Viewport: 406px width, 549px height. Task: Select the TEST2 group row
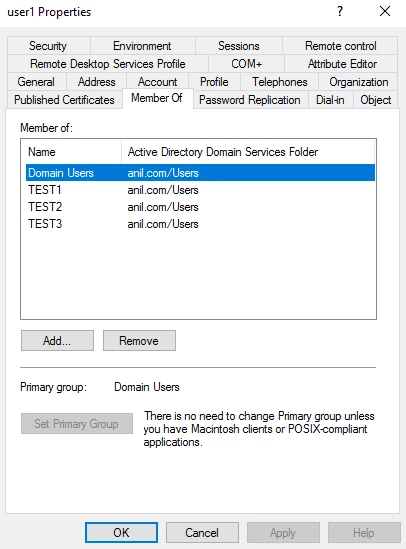(200, 207)
